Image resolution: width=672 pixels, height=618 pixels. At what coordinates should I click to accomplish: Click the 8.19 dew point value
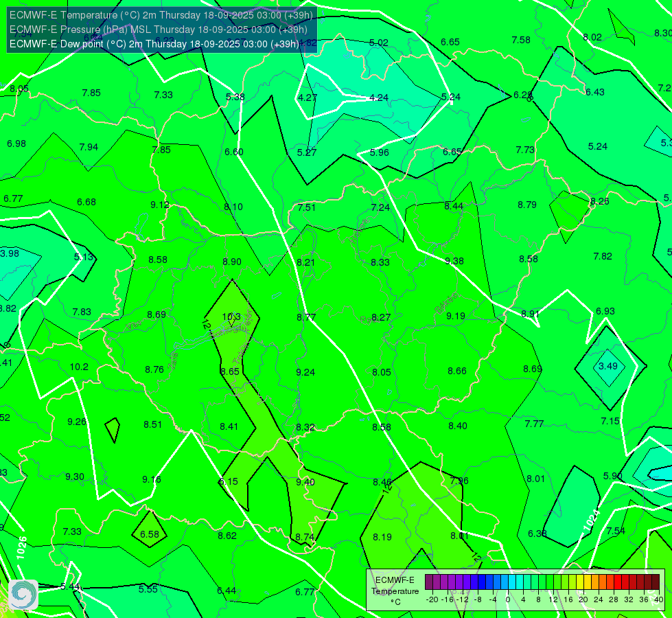(x=382, y=537)
